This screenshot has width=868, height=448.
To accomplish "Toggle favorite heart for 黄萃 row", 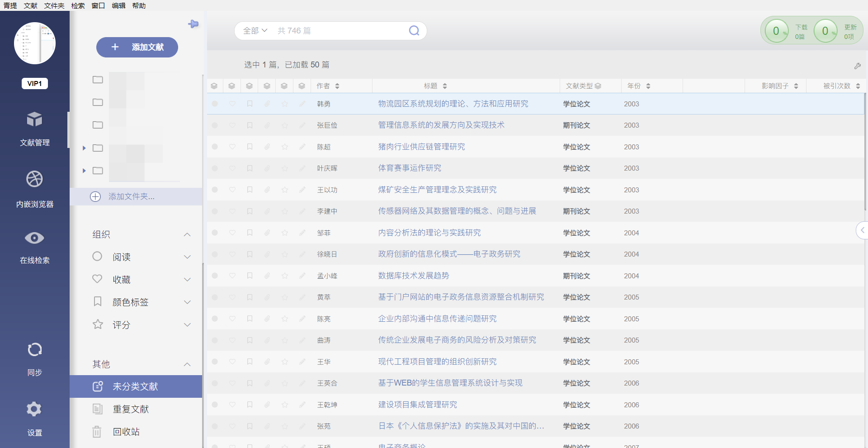I will coord(232,297).
